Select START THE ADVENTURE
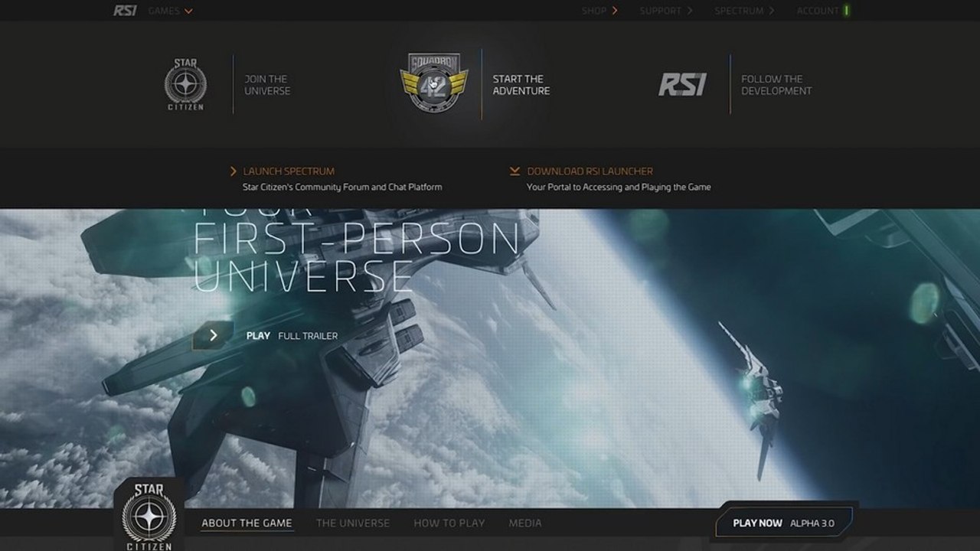 521,85
